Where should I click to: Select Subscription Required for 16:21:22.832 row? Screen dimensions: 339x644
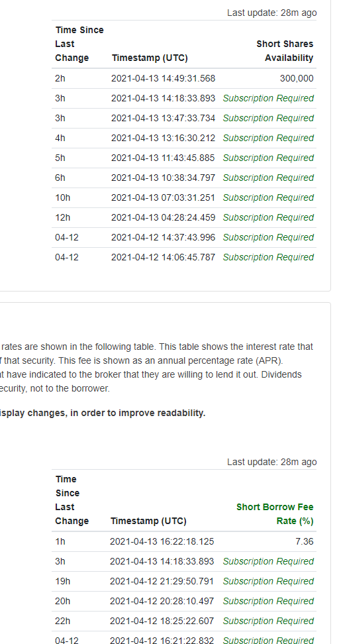[x=268, y=640]
